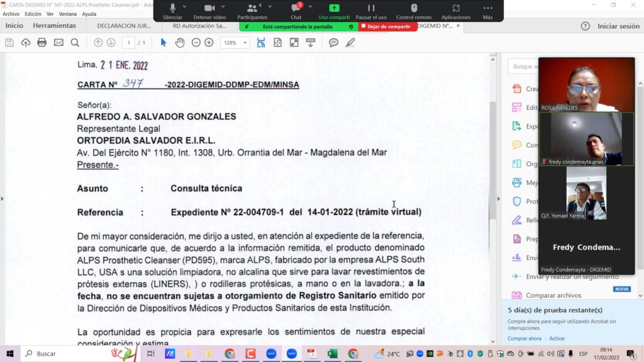The image size is (644, 362).
Task: Open Task View on taskbar
Action: pos(150,353)
